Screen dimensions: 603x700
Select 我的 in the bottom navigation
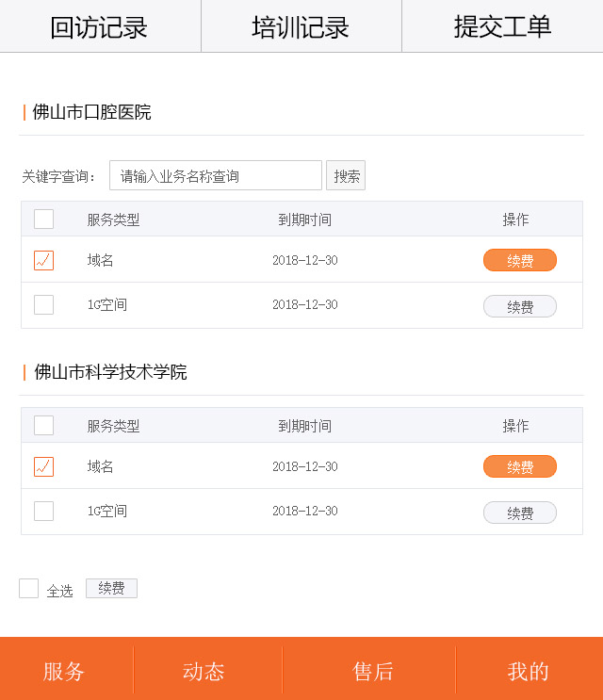[528, 671]
